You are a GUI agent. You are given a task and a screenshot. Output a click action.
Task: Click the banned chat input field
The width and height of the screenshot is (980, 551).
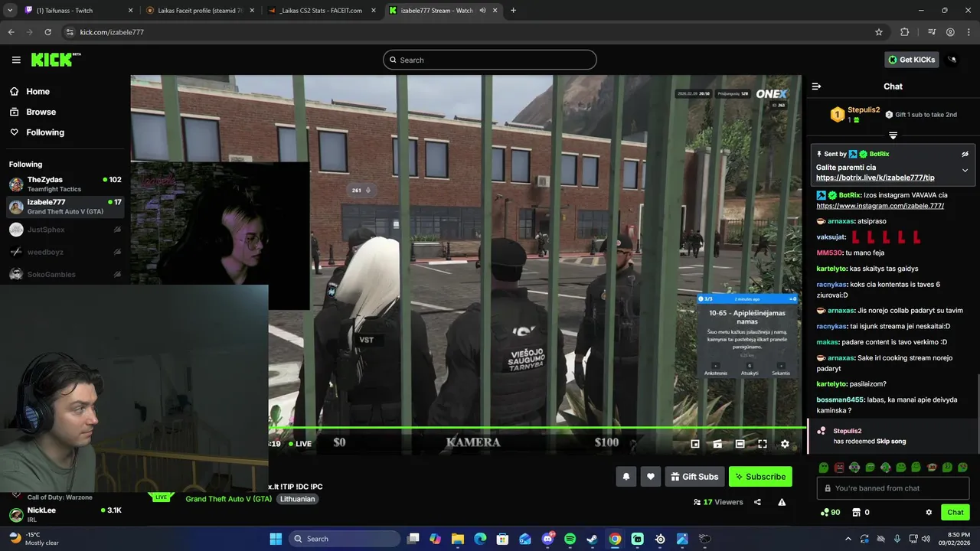coord(893,488)
